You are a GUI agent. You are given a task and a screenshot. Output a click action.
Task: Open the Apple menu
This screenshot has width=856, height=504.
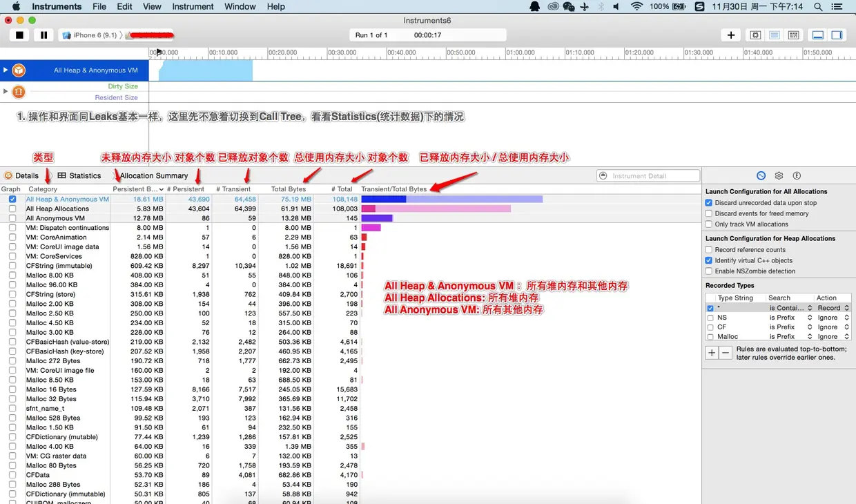pos(16,6)
